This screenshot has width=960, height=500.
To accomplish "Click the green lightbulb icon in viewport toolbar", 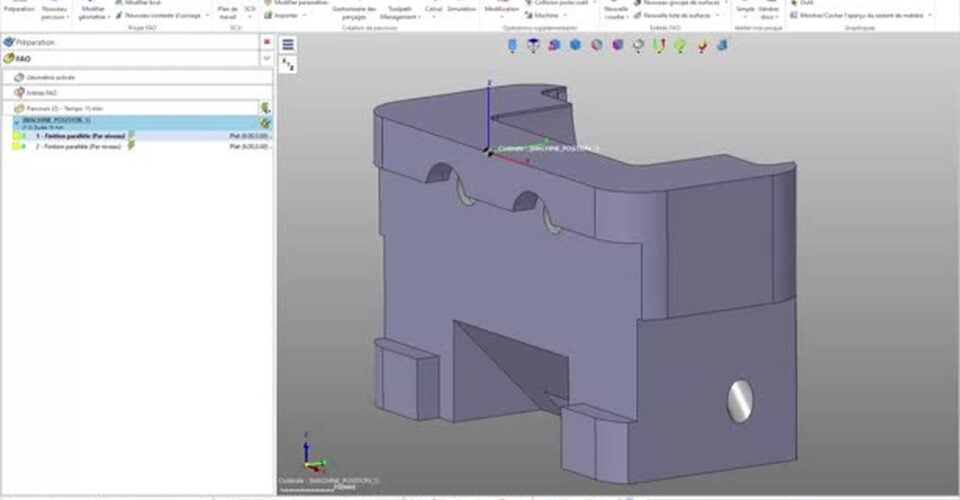I will click(680, 45).
